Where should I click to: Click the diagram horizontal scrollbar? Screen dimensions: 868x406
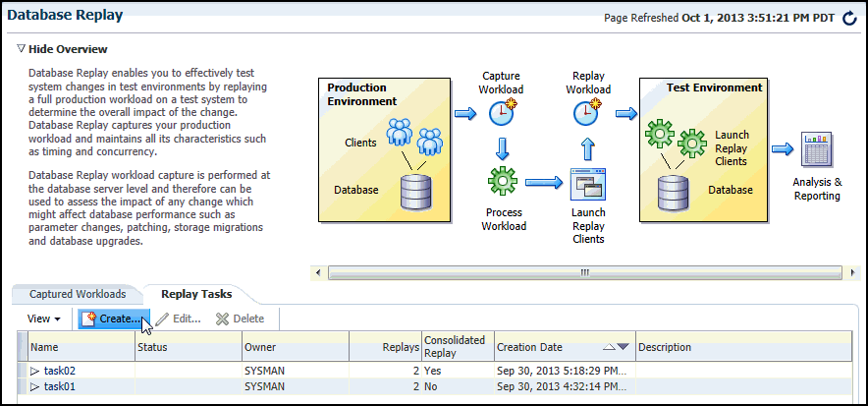pos(579,271)
